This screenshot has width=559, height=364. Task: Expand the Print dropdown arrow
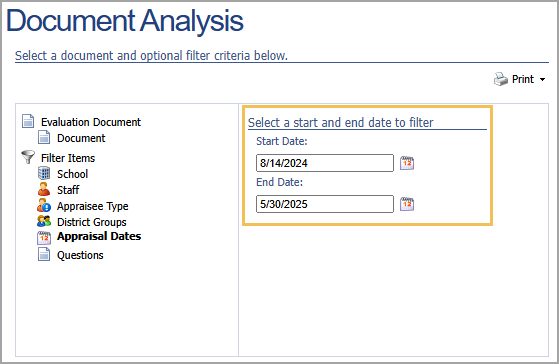point(542,80)
